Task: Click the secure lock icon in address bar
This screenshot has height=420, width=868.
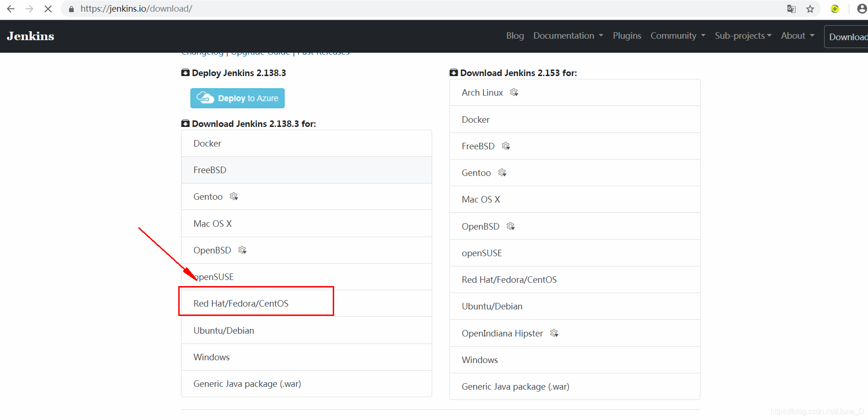Action: point(71,9)
